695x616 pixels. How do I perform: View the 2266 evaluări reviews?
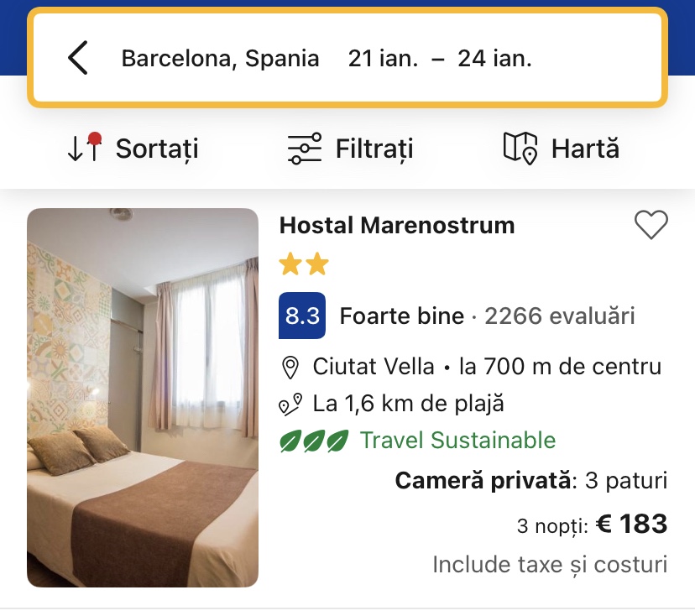coord(560,316)
